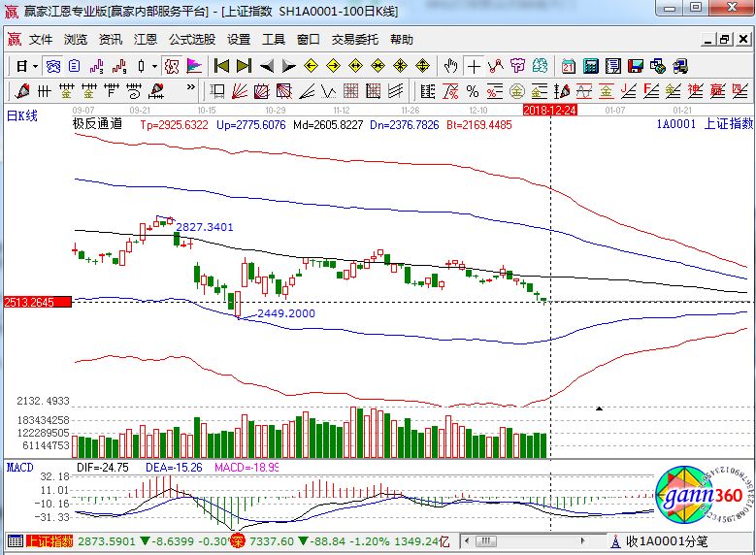Click the percent sign drawing tool
Viewport: 756px width, 555px height.
[473, 92]
